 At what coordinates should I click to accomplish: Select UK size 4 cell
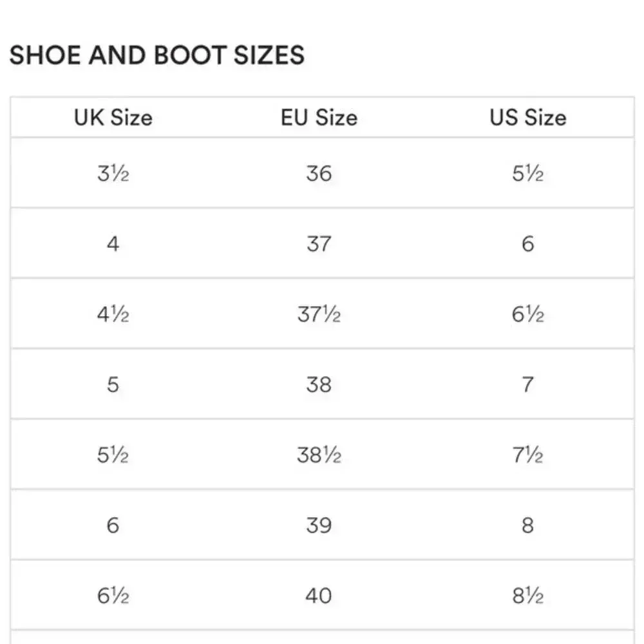click(x=113, y=244)
